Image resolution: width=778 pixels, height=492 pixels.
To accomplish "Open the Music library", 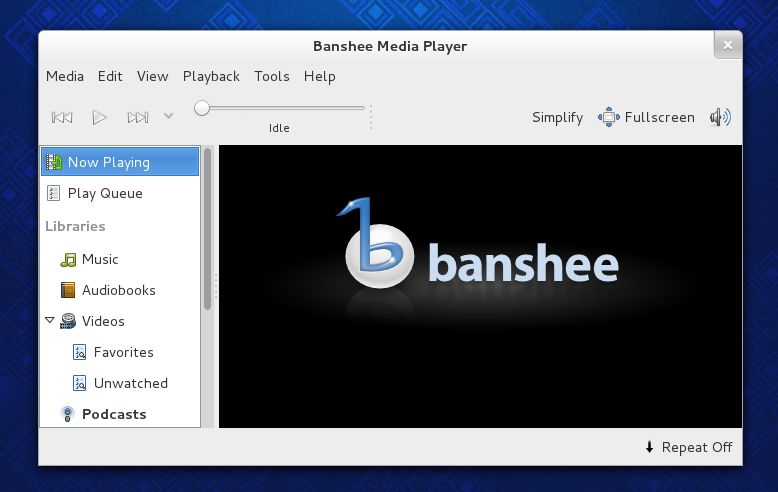I will [99, 259].
